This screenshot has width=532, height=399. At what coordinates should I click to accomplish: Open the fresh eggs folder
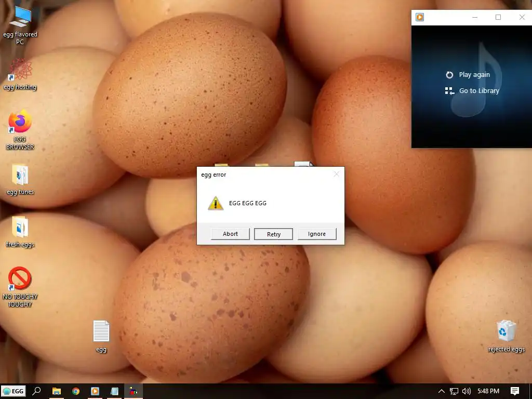20,232
